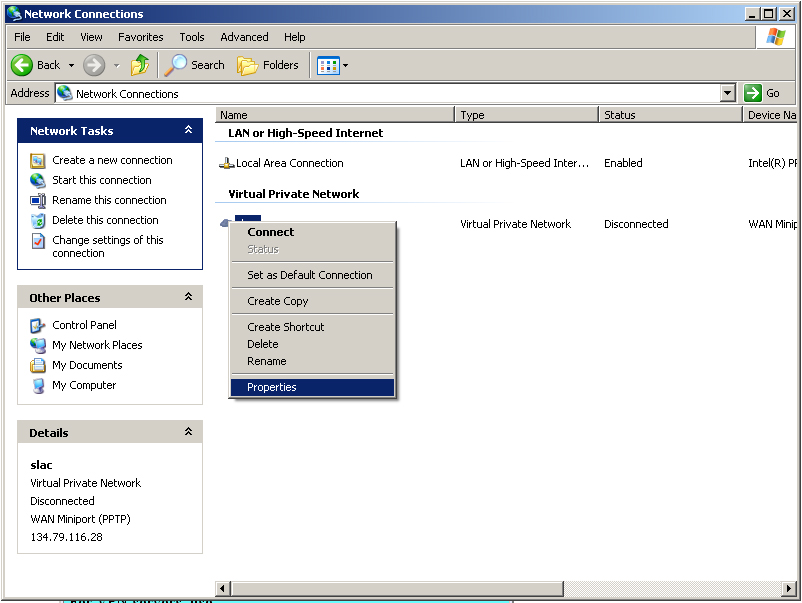Viewport: 802px width, 603px height.
Task: Click the Views grid icon
Action: (x=328, y=65)
